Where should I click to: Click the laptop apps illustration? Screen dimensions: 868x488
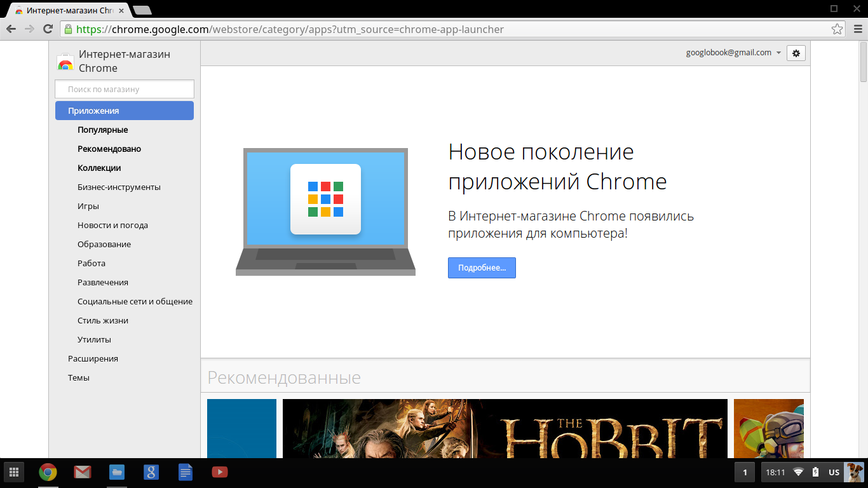point(325,212)
